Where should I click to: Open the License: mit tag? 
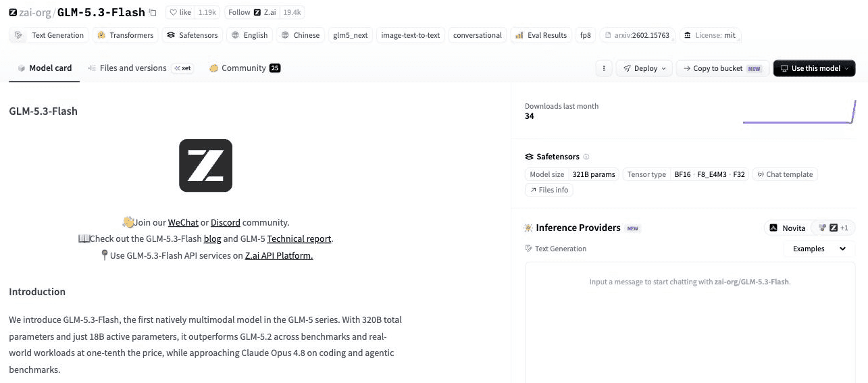pyautogui.click(x=709, y=35)
